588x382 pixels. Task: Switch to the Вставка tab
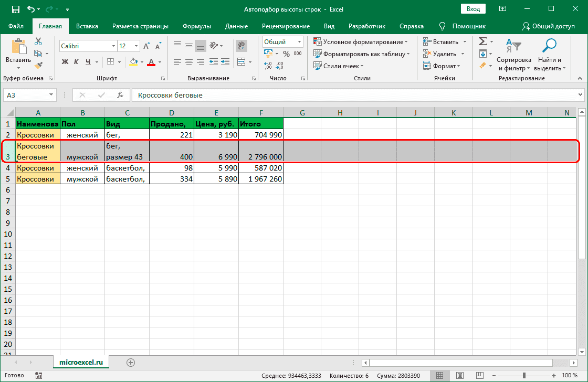pyautogui.click(x=87, y=26)
